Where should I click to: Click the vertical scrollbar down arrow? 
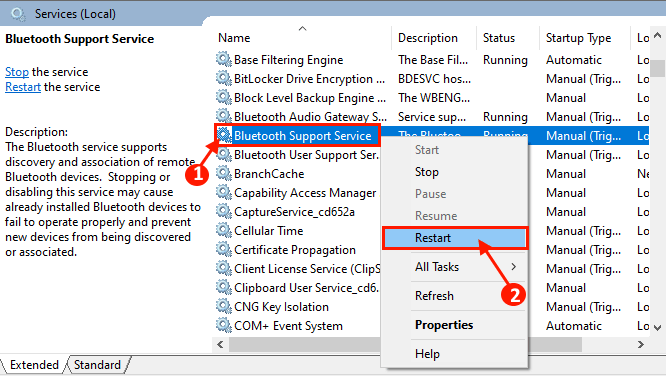[658, 327]
